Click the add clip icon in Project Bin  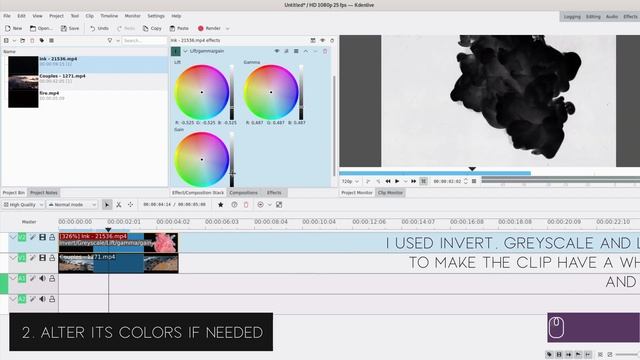pos(6,40)
